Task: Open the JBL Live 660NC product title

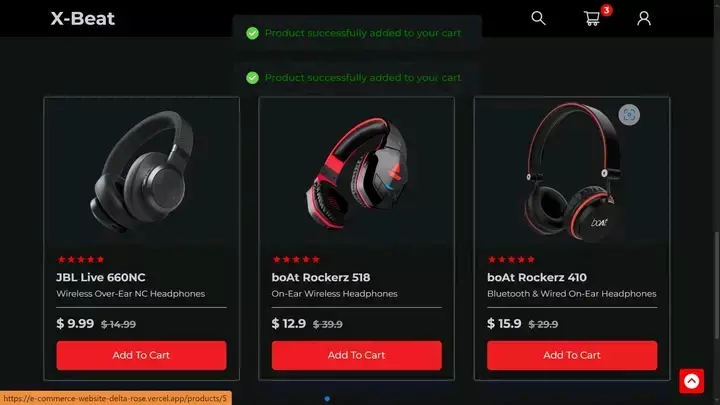Action: [x=101, y=277]
